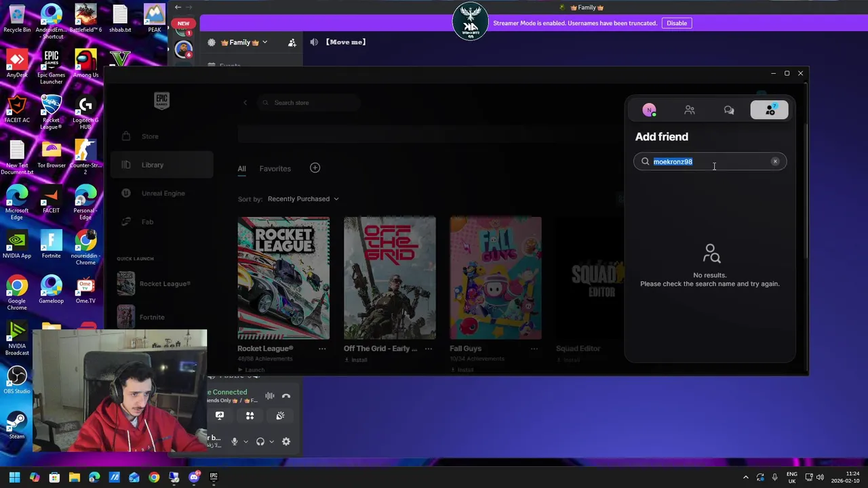The height and width of the screenshot is (488, 868).
Task: Open the Off The Grid game cover
Action: click(x=389, y=278)
